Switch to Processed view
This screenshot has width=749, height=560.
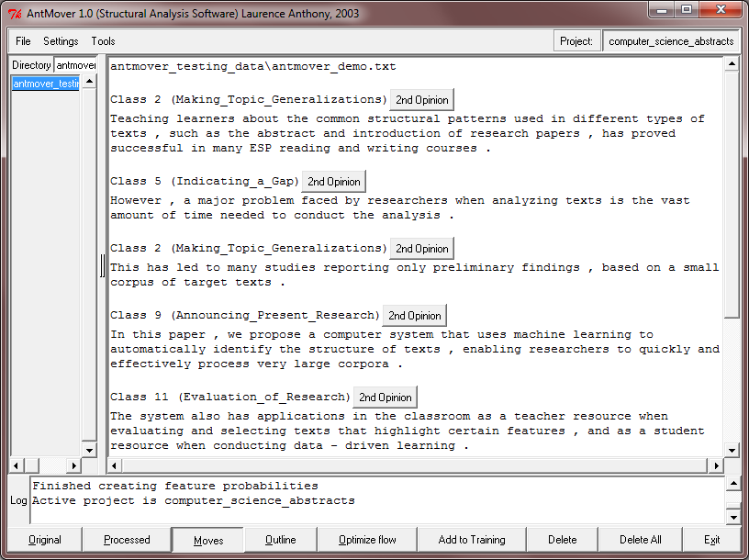pyautogui.click(x=127, y=540)
